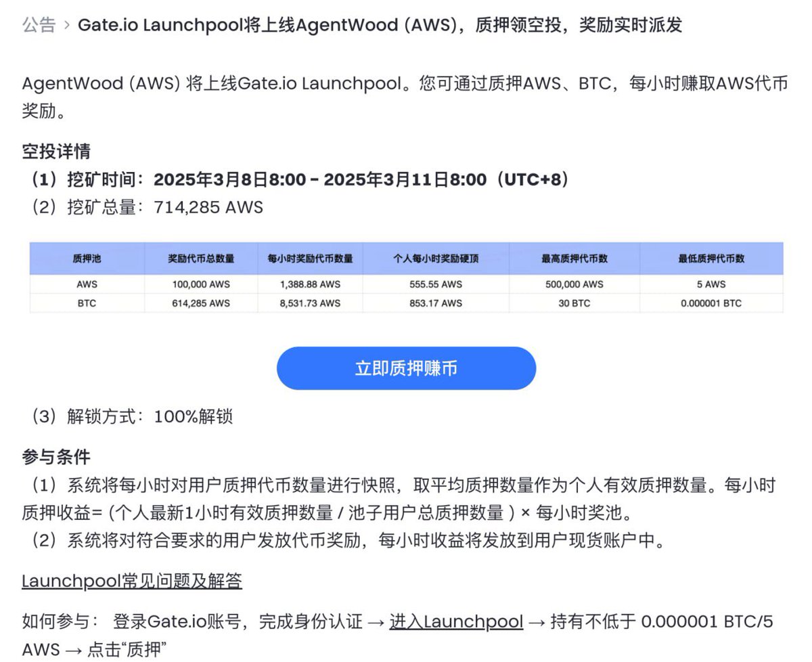Select the article title about AgentWood Launchpool
Screen dimensions: 812x662
pos(380,26)
